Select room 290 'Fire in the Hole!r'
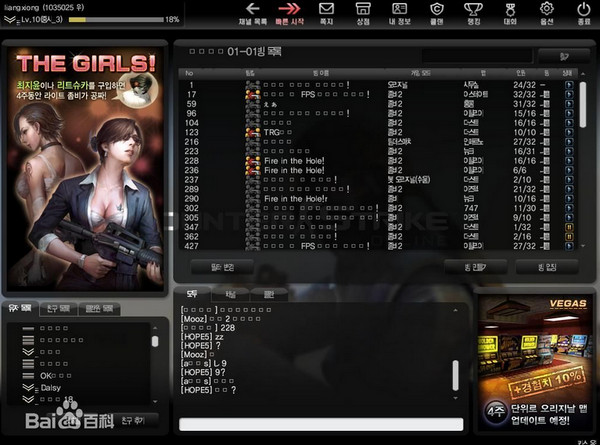Image resolution: width=600 pixels, height=445 pixels. (x=377, y=199)
